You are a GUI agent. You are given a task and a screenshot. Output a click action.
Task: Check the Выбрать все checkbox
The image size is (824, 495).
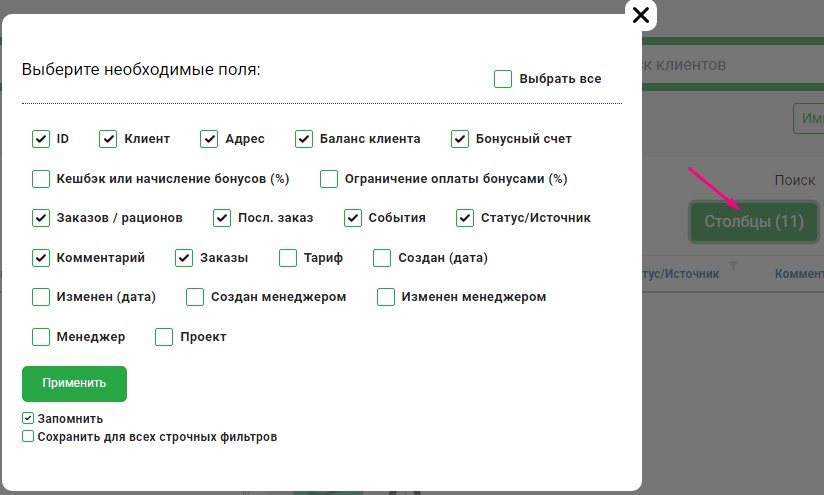pos(503,79)
